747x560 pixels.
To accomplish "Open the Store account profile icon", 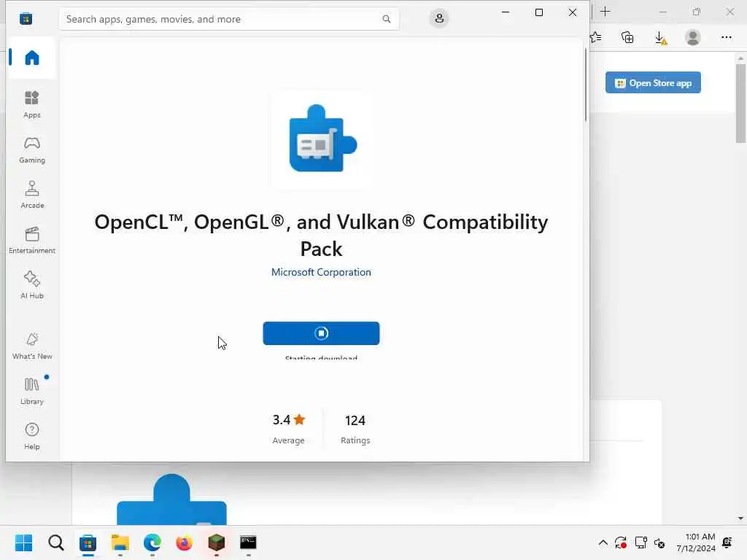I will point(439,18).
